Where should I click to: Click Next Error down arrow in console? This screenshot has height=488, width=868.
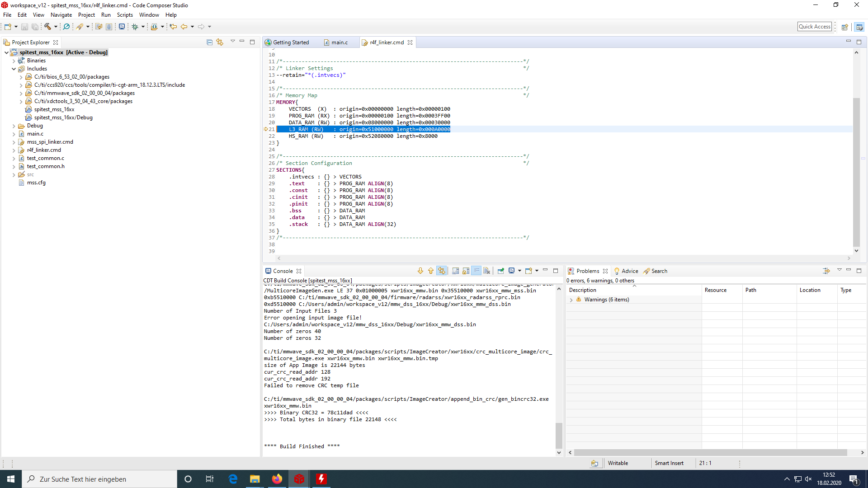(x=420, y=271)
